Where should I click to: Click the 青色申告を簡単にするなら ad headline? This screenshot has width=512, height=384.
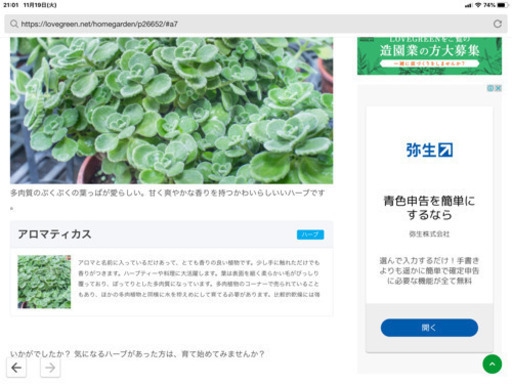[429, 208]
